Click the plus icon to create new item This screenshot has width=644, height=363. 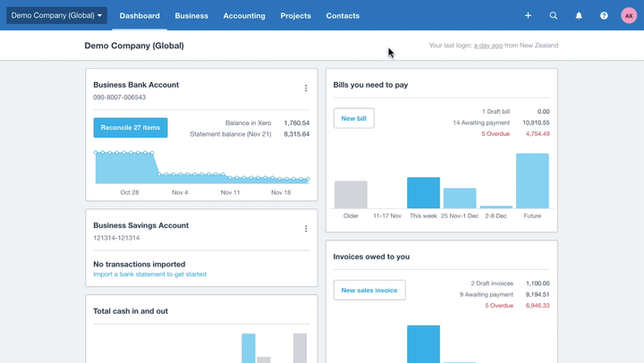(528, 15)
